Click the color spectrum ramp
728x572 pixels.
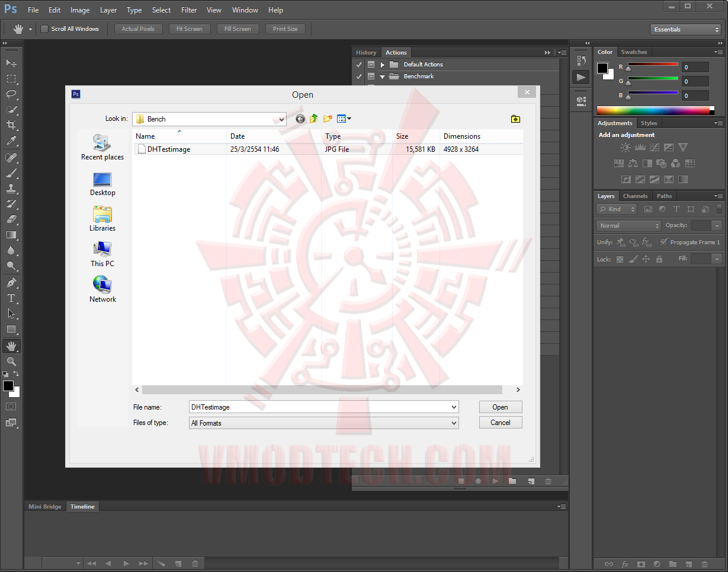pyautogui.click(x=655, y=110)
